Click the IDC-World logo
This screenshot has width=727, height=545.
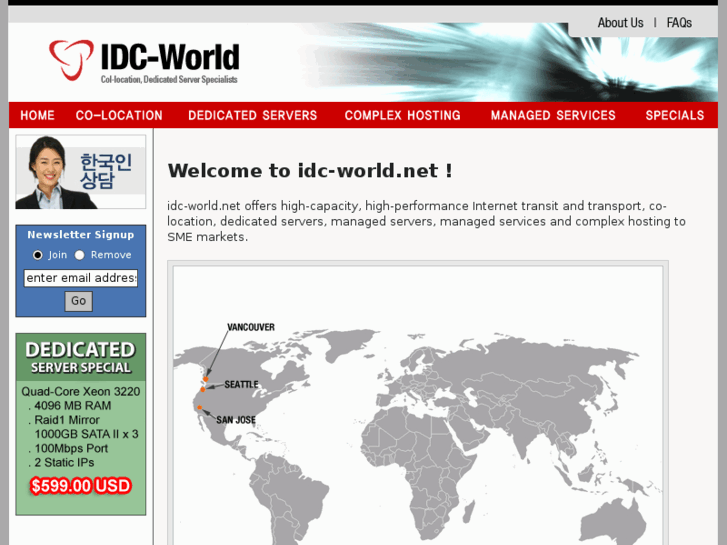tap(144, 61)
